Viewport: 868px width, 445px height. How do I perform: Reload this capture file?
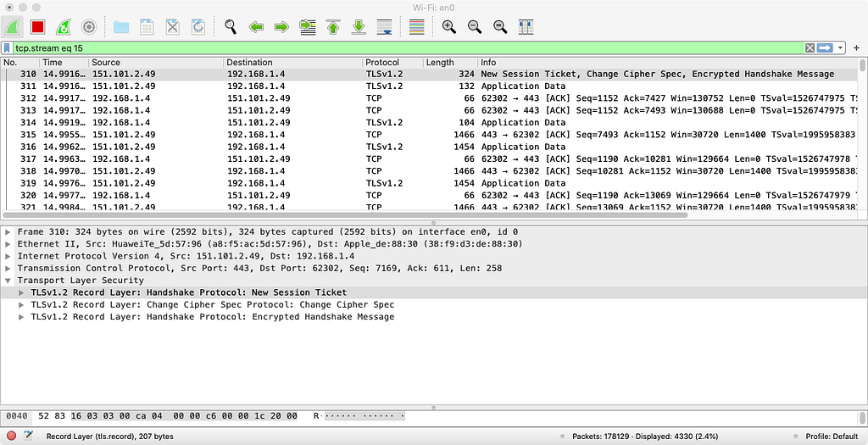click(198, 26)
